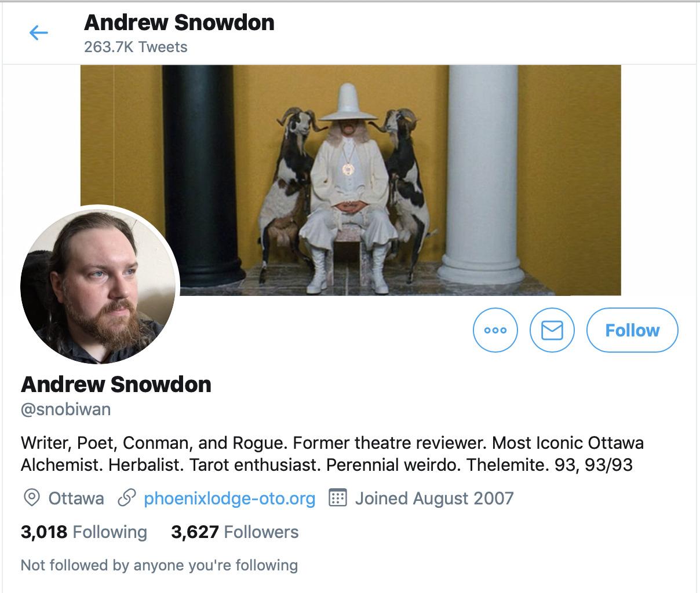Screen dimensions: 700x593
Task: Click 'Not followed by anyone you're following'
Action: (x=159, y=565)
